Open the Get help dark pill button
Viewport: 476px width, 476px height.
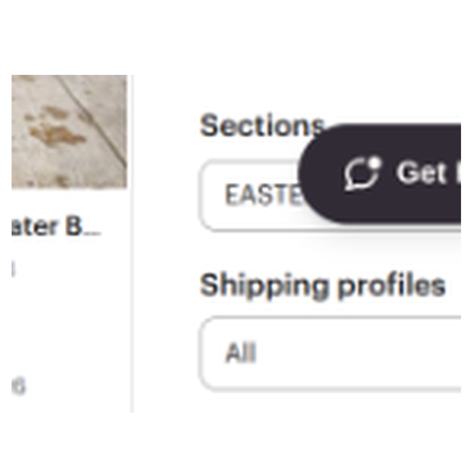(x=379, y=173)
